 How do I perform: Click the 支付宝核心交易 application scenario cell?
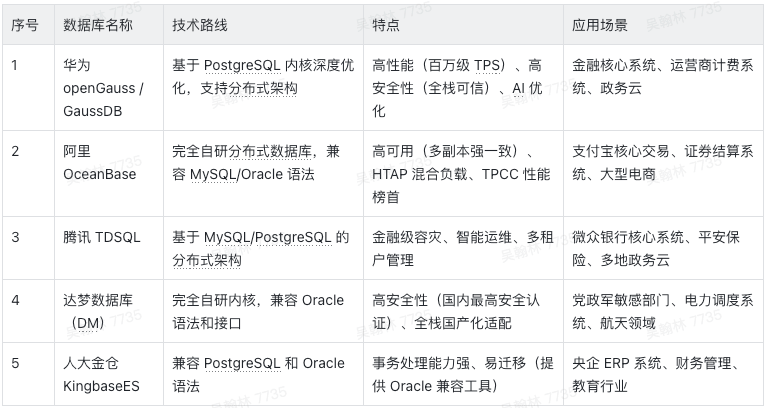coord(663,163)
